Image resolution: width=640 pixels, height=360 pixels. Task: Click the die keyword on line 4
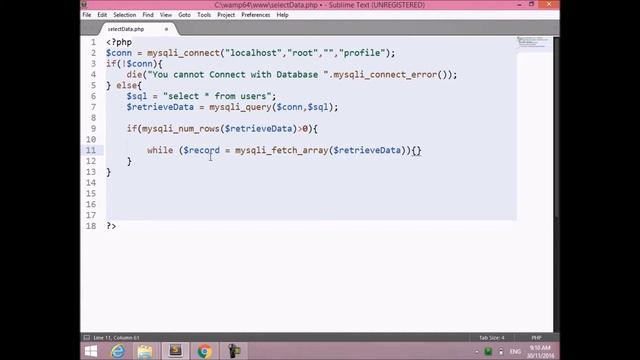(134, 75)
